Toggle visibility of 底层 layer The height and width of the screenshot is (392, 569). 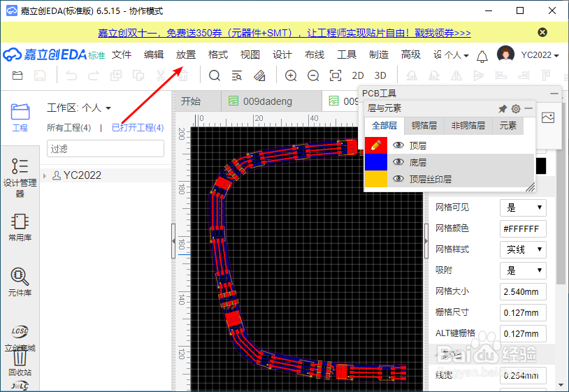point(398,162)
